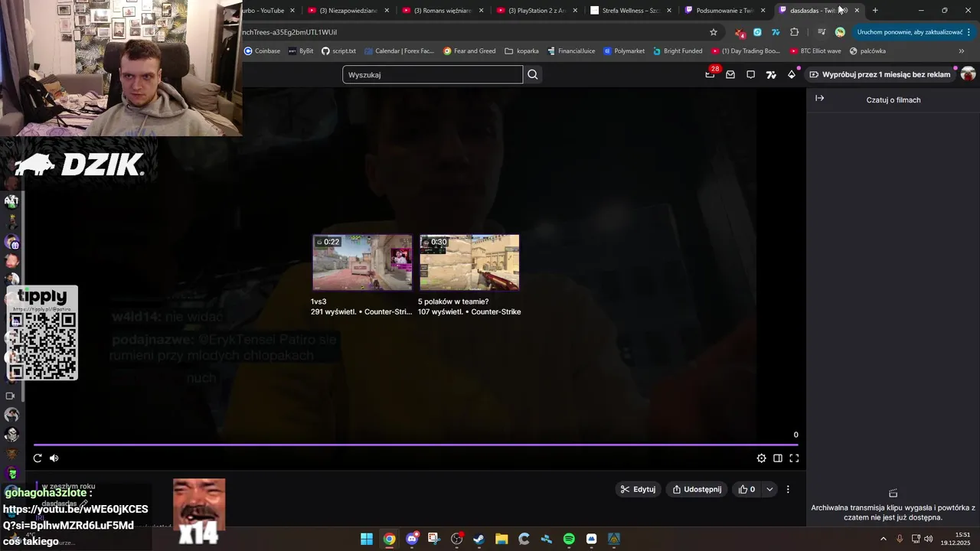Open Chrome's three-dot menu
This screenshot has height=551, width=980.
click(969, 32)
